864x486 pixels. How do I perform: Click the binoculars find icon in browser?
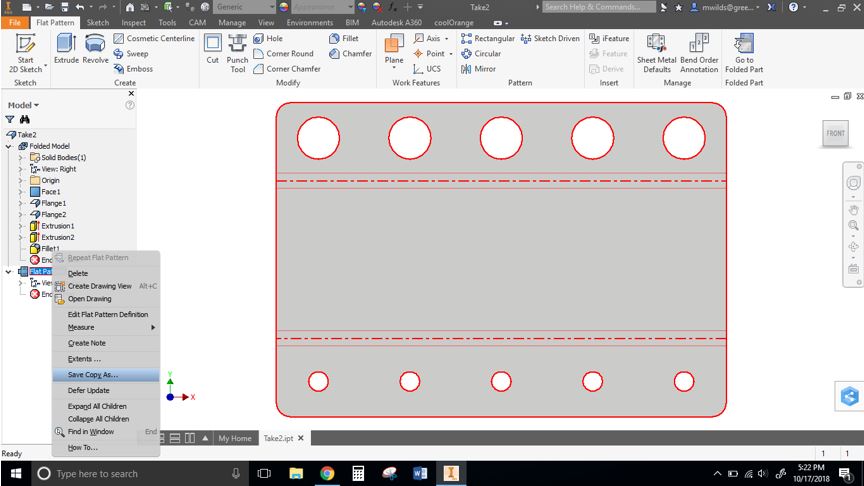(x=25, y=120)
